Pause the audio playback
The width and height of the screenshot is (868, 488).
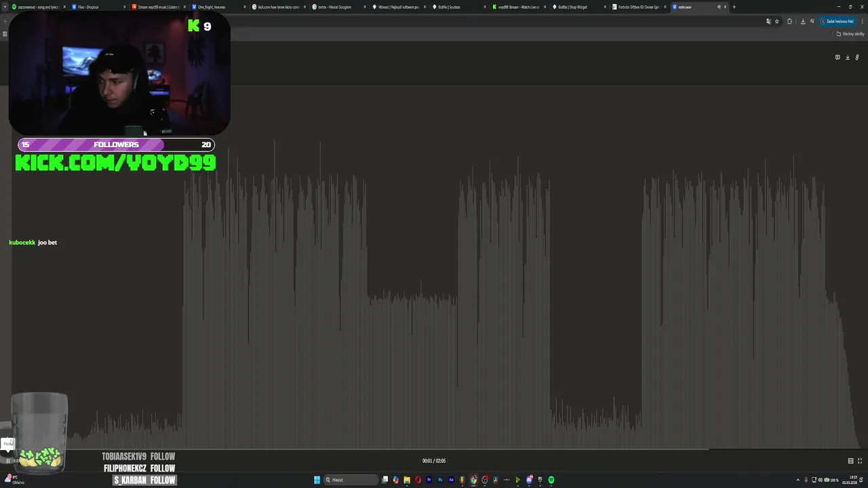[8, 461]
